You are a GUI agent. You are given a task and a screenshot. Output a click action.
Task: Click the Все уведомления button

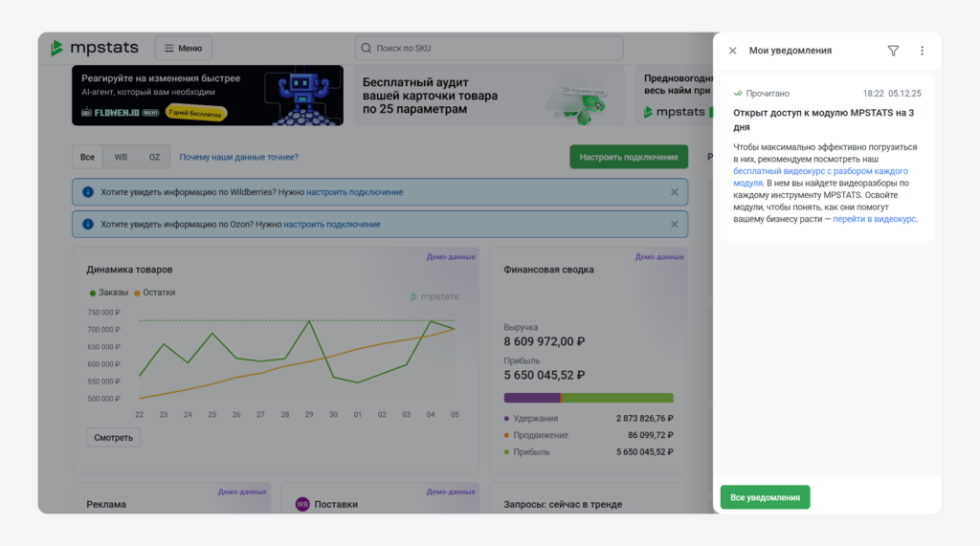[x=765, y=497]
